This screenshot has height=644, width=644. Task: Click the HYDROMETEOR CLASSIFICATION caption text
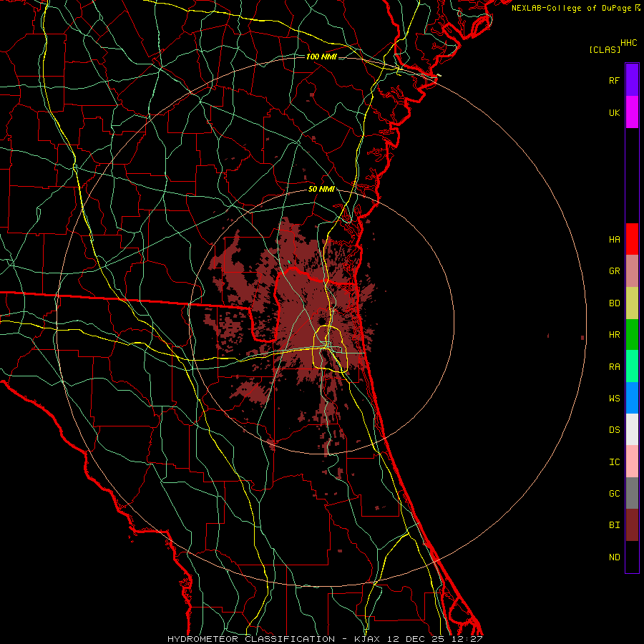point(251,639)
